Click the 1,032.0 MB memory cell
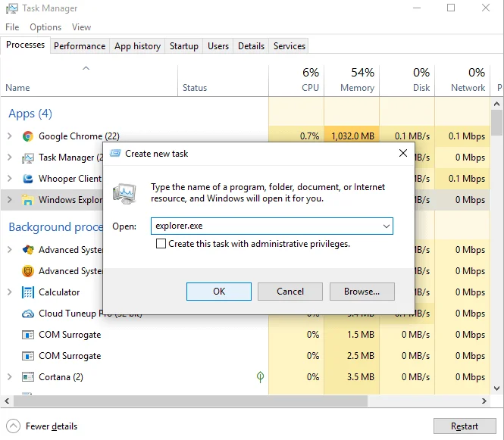Image resolution: width=504 pixels, height=440 pixels. [352, 136]
